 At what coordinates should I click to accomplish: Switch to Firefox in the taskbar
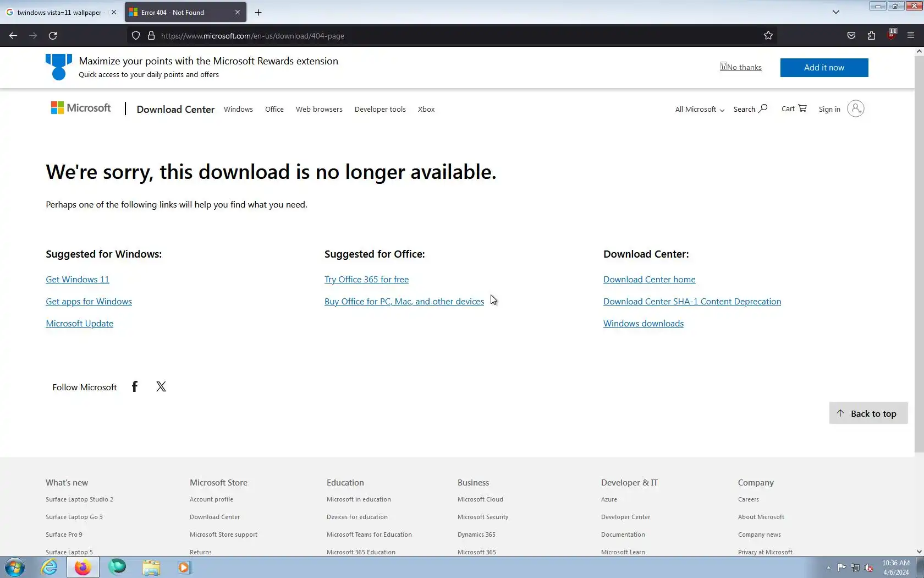click(83, 567)
